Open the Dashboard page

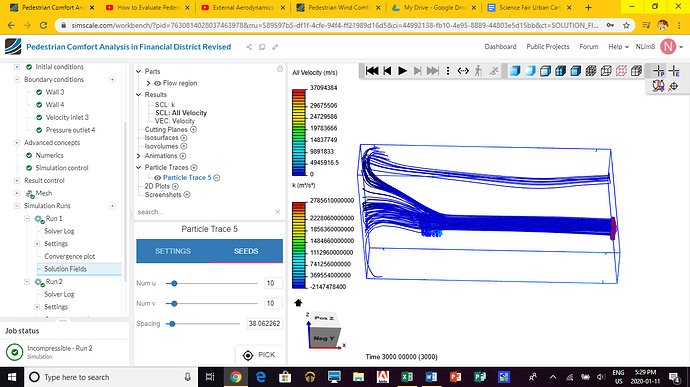point(500,47)
